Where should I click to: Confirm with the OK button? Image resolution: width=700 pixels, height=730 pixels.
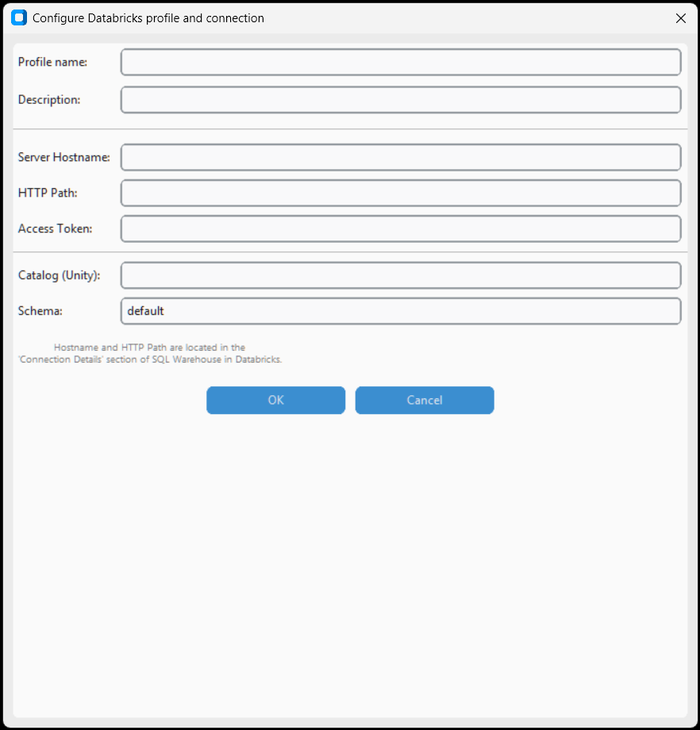[x=275, y=400]
